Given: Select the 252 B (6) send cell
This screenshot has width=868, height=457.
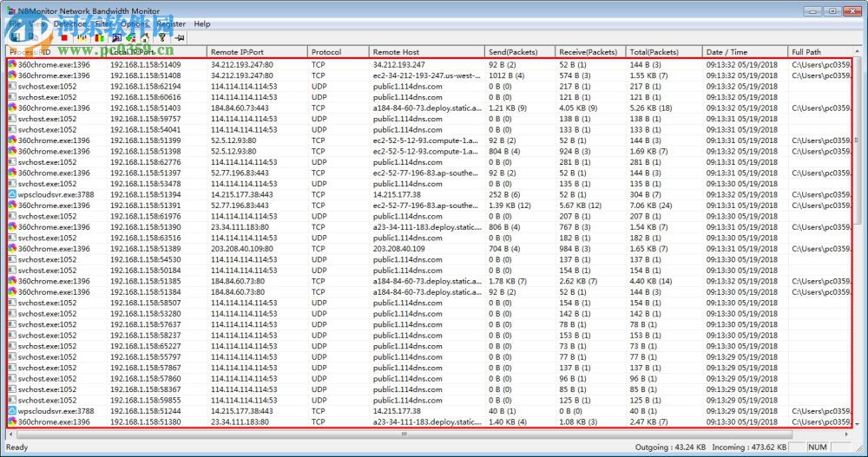Looking at the screenshot, I should [x=503, y=194].
